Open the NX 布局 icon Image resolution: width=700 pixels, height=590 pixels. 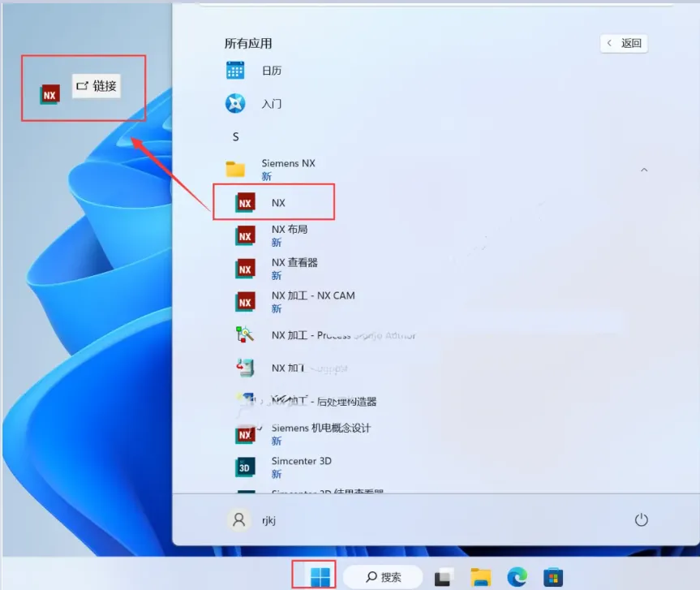(245, 236)
